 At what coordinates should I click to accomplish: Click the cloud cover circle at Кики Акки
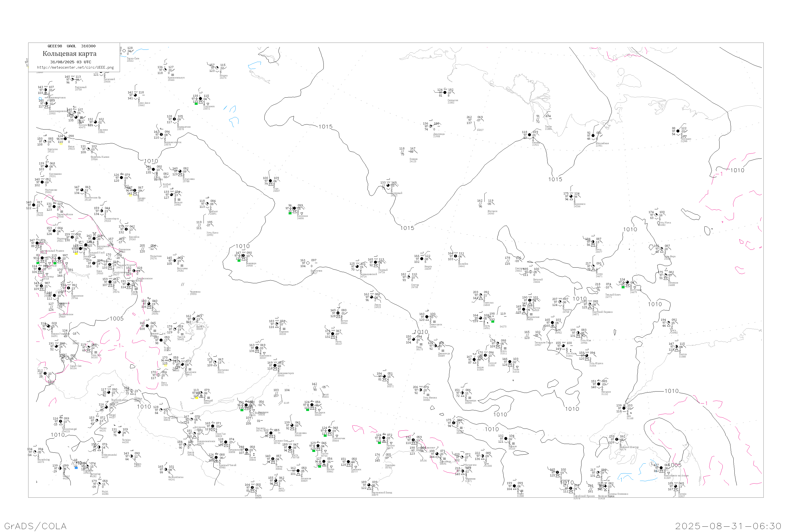pos(135,95)
